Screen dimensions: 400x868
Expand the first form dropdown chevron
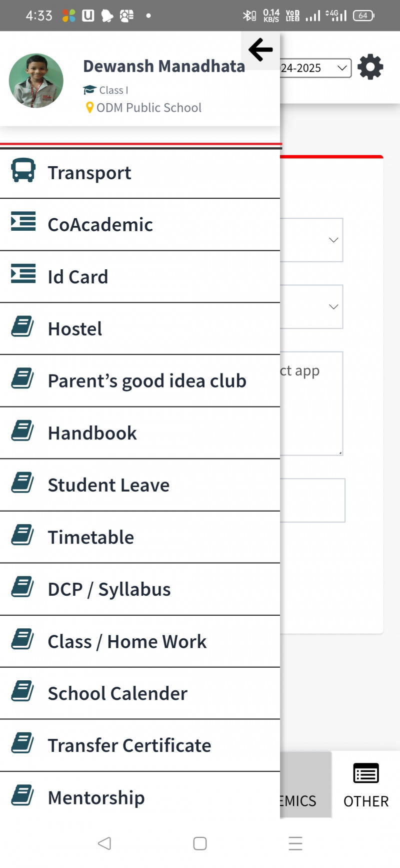(333, 240)
